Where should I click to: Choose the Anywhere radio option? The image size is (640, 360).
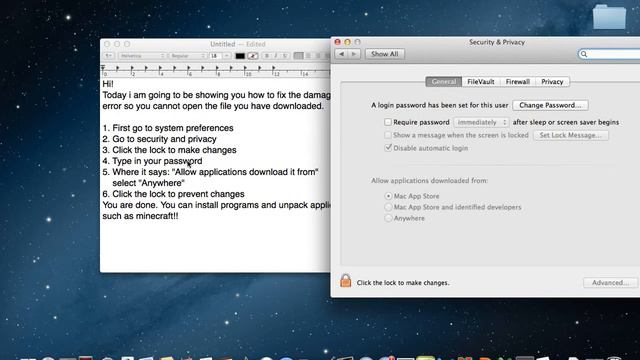click(x=388, y=218)
